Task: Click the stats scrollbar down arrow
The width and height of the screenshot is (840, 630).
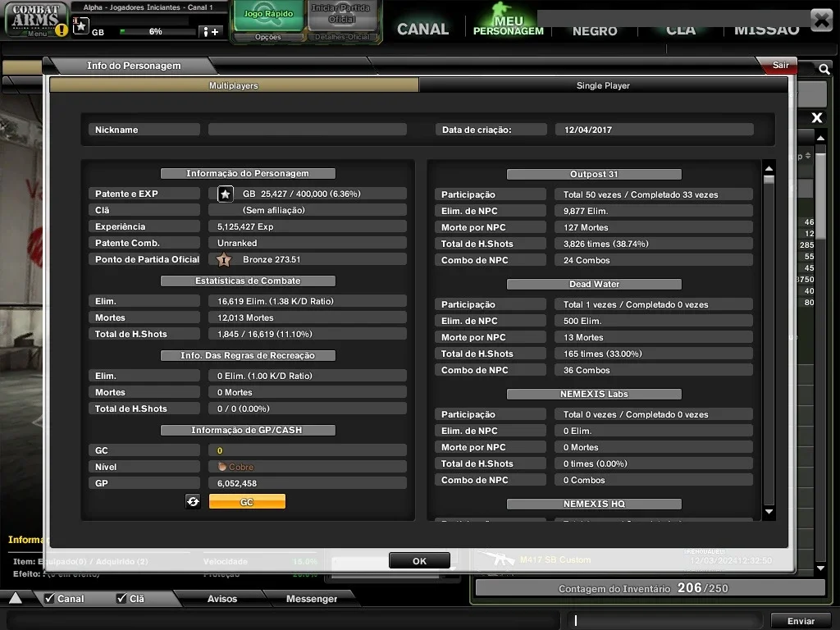Action: point(769,512)
